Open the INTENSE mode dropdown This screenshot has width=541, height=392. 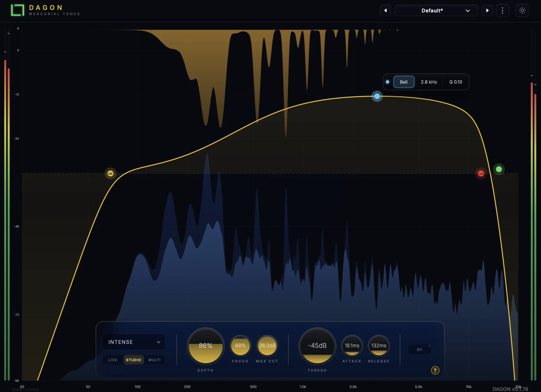pyautogui.click(x=134, y=342)
